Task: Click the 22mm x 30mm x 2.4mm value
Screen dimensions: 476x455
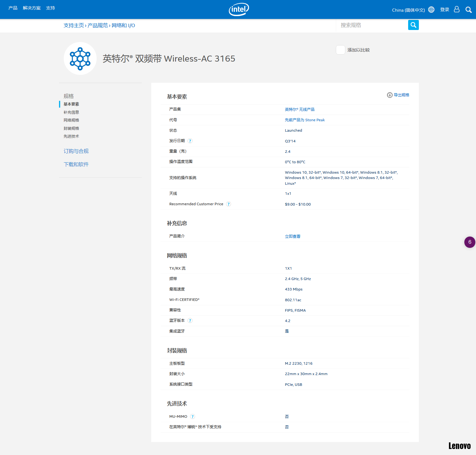Action: tap(306, 374)
